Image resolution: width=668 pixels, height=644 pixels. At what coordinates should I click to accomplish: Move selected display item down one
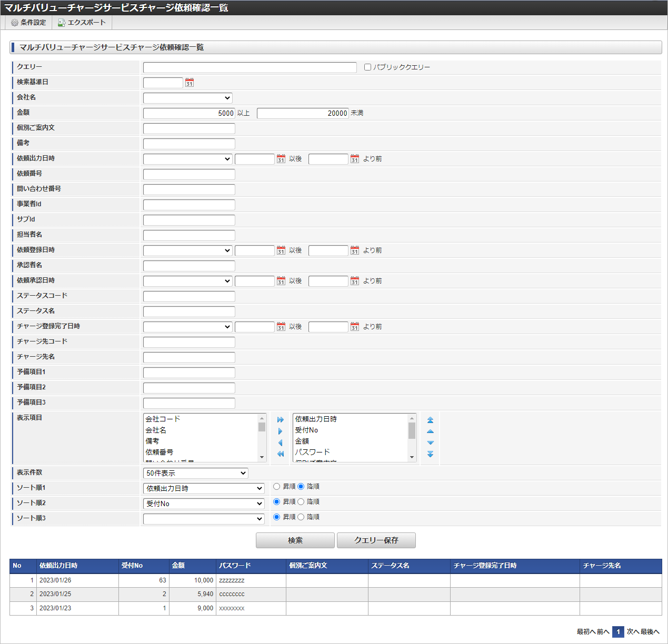[430, 443]
